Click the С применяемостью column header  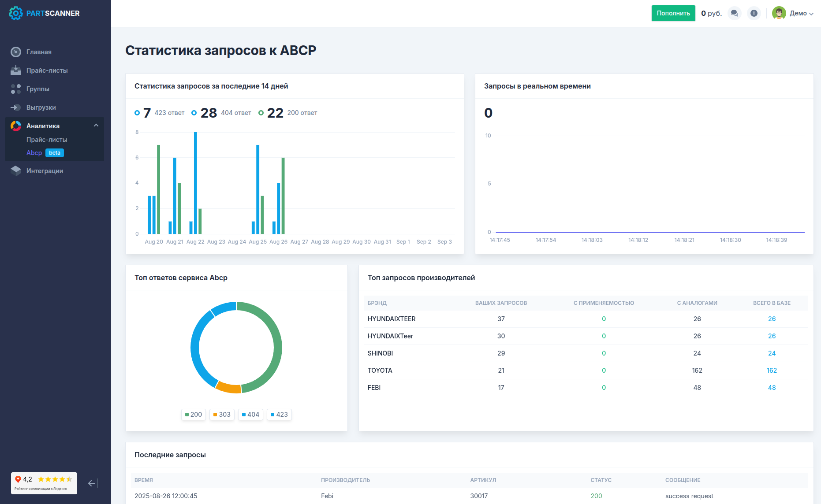pyautogui.click(x=604, y=303)
